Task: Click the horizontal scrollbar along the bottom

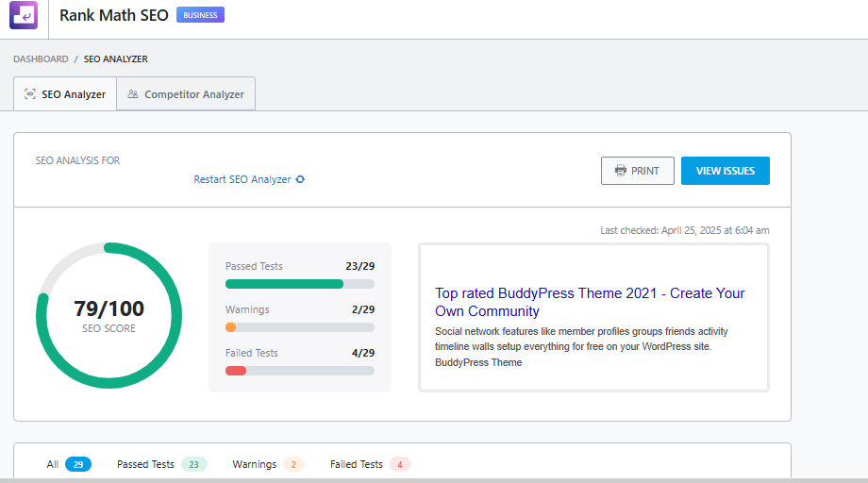Action: coord(434,480)
